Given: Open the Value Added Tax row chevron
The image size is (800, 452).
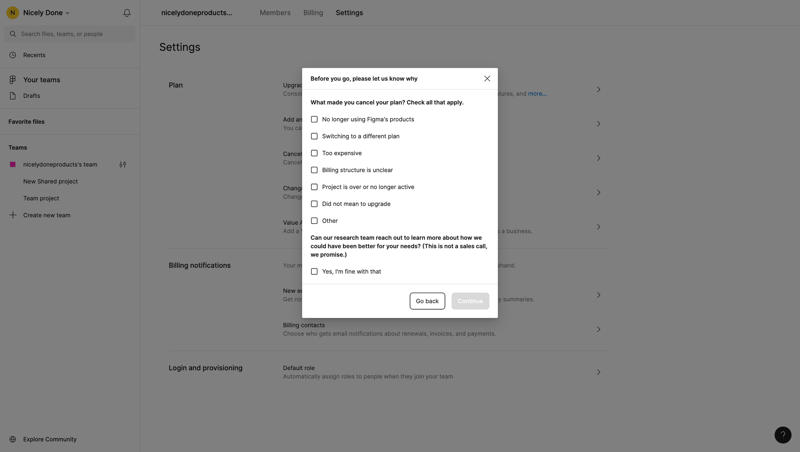Looking at the screenshot, I should 598,227.
